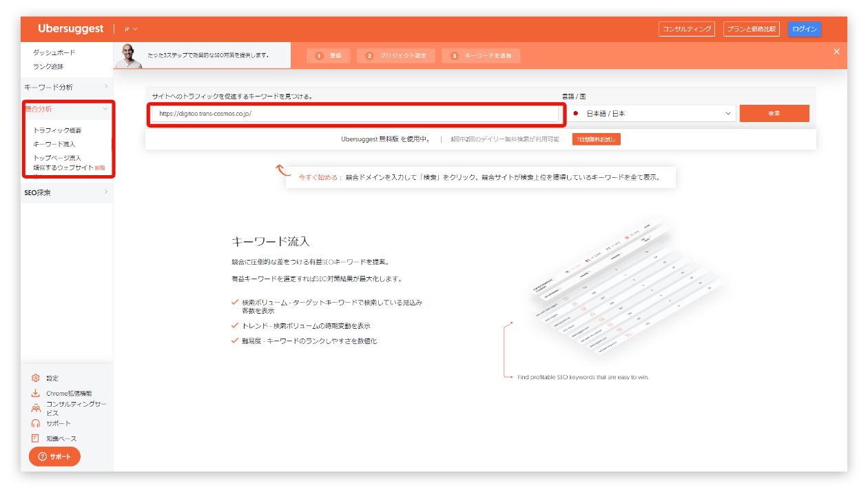Open キーワード流入 in sidebar
Viewport: 868px width, 495px height.
coord(54,144)
